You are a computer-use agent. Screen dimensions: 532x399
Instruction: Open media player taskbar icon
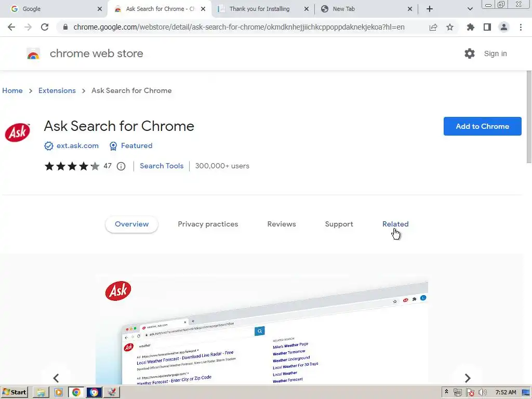coord(58,392)
